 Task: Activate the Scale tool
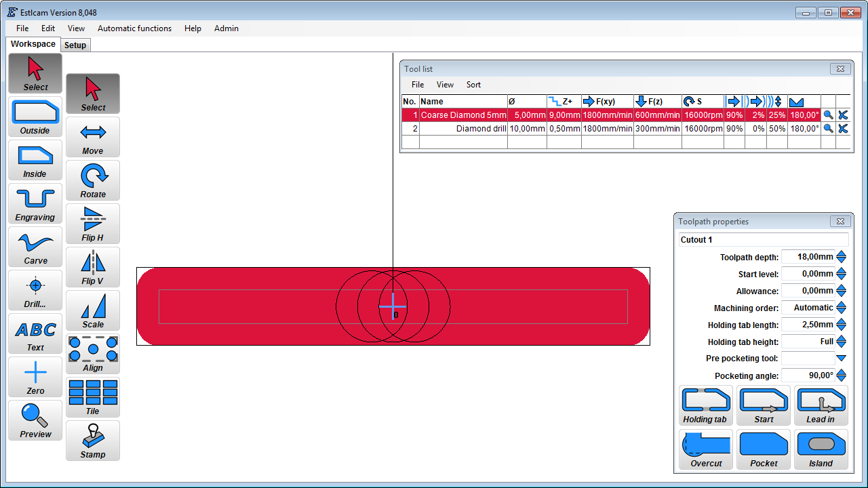pyautogui.click(x=93, y=310)
